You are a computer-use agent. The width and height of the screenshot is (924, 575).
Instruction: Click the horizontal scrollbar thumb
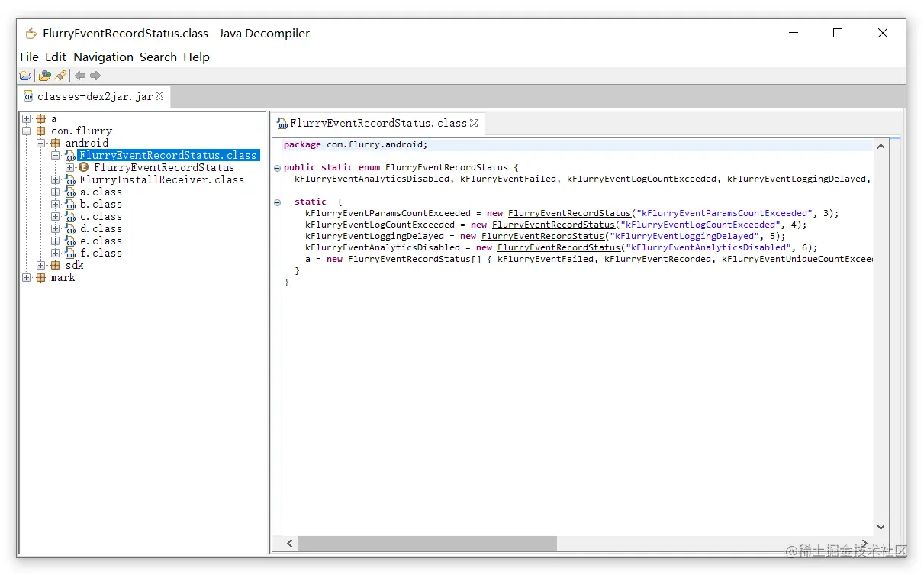(x=427, y=543)
